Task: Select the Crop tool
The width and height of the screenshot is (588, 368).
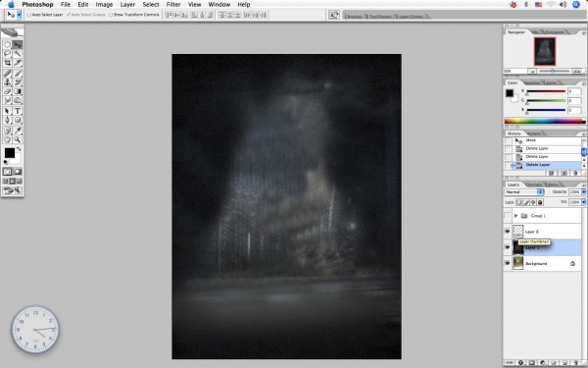Action: [x=7, y=63]
